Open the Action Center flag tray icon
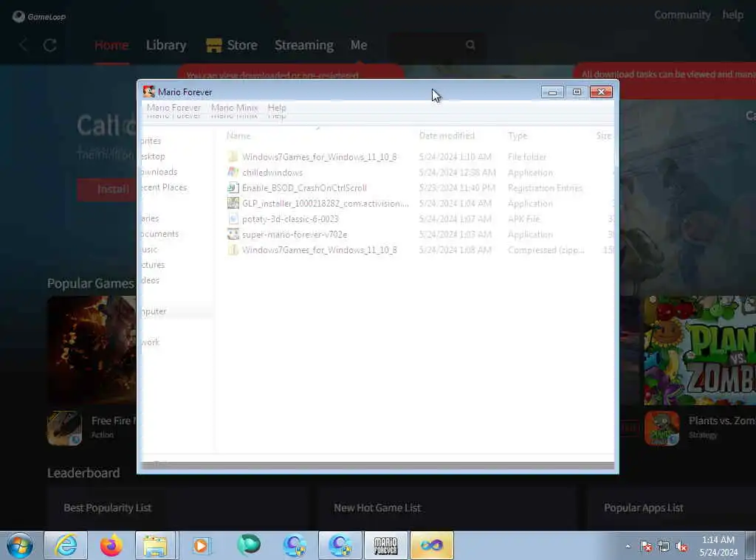 (646, 546)
